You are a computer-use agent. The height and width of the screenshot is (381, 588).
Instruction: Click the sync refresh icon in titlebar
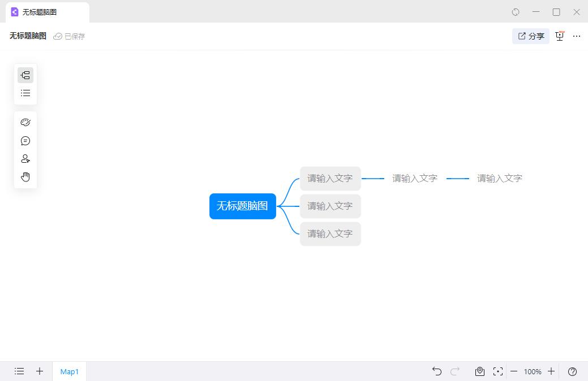point(516,12)
